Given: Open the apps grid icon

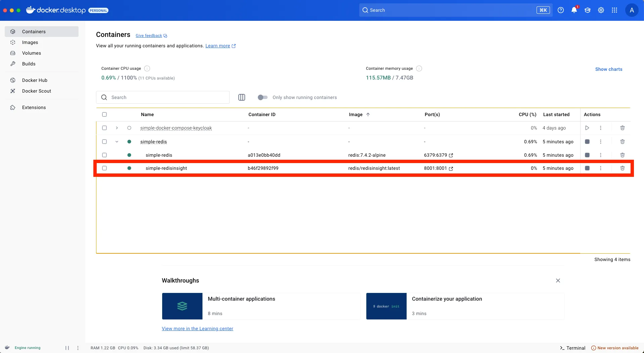Looking at the screenshot, I should coord(614,10).
